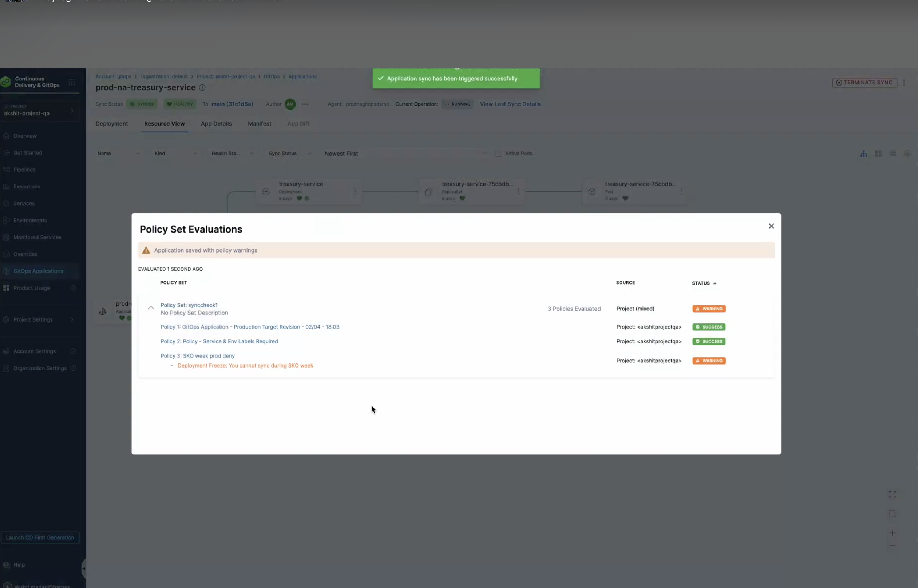Click View Last Sync Details link
Image resolution: width=918 pixels, height=588 pixels.
coord(510,104)
